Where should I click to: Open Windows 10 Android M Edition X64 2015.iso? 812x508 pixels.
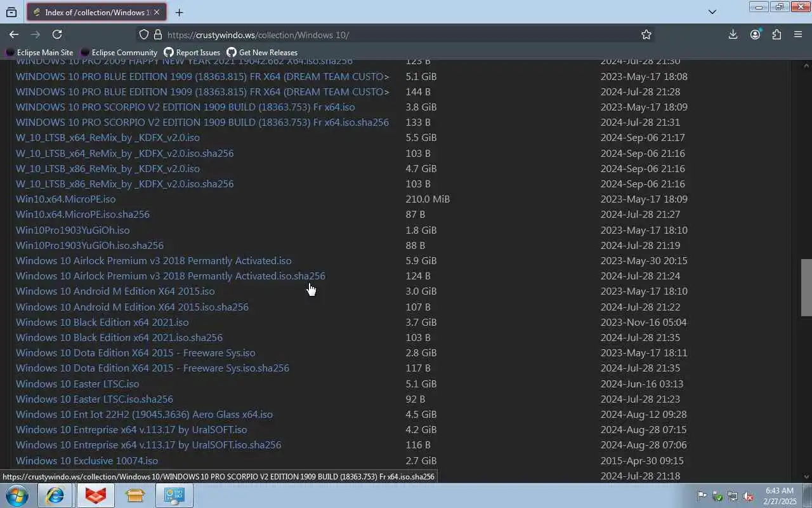[115, 291]
